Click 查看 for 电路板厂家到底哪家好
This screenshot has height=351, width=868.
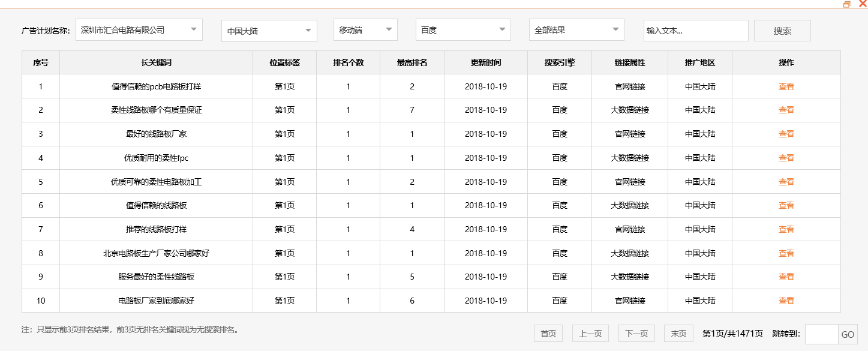pyautogui.click(x=786, y=301)
